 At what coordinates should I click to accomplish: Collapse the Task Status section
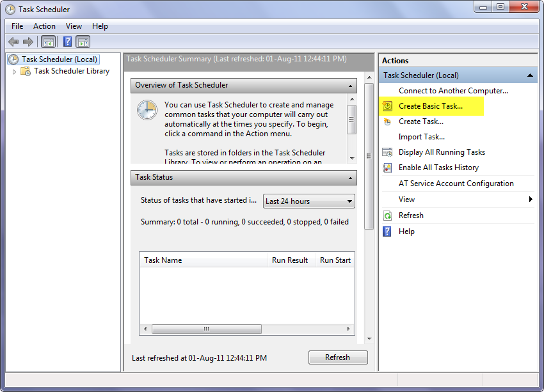(351, 178)
